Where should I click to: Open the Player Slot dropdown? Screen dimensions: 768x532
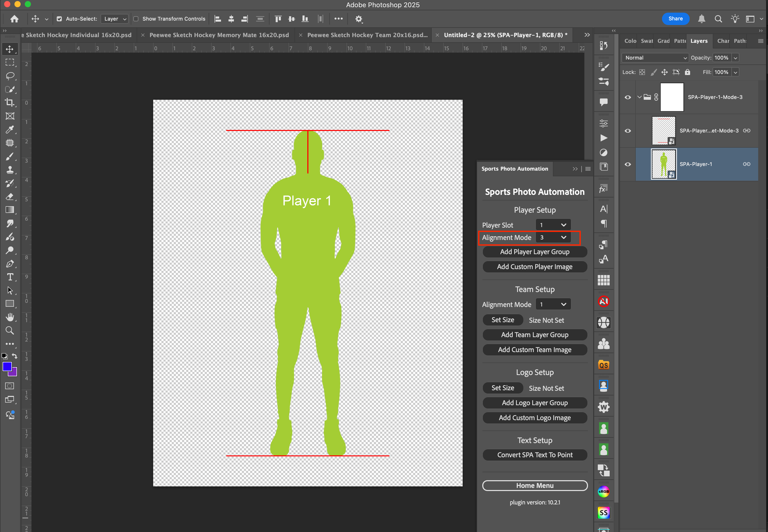[x=553, y=225]
